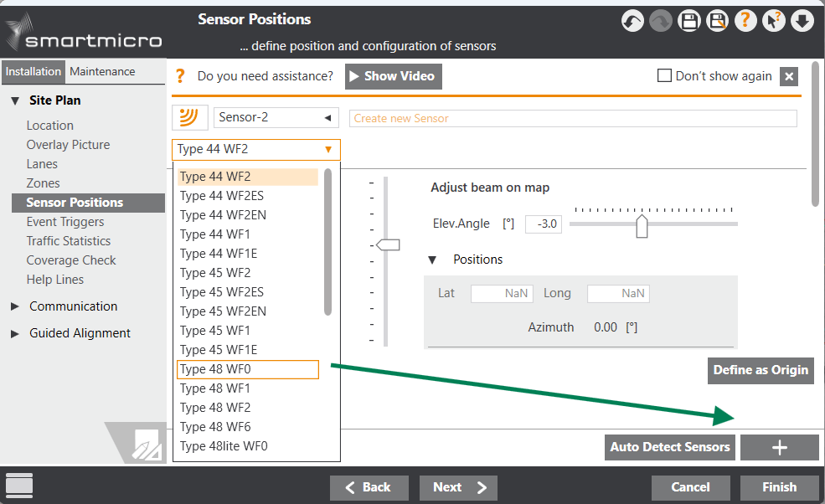Image resolution: width=825 pixels, height=504 pixels.
Task: Click the download arrow icon
Action: pos(802,22)
